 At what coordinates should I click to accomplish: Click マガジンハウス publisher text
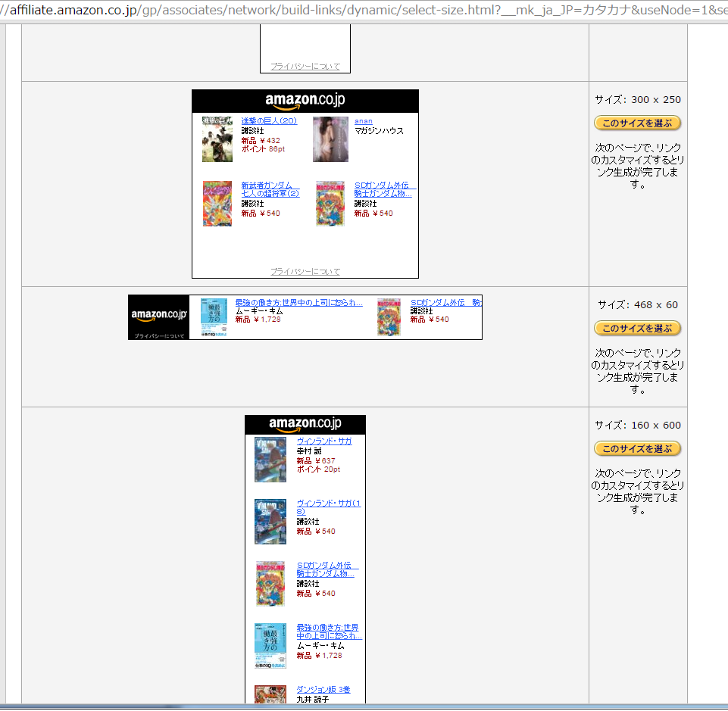(379, 131)
